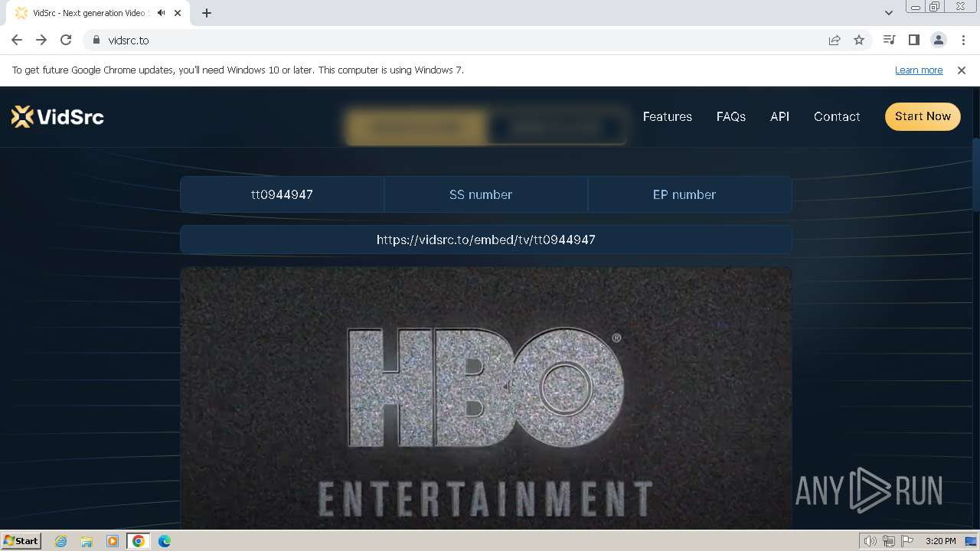Open Chrome profile menu

pyautogui.click(x=938, y=40)
